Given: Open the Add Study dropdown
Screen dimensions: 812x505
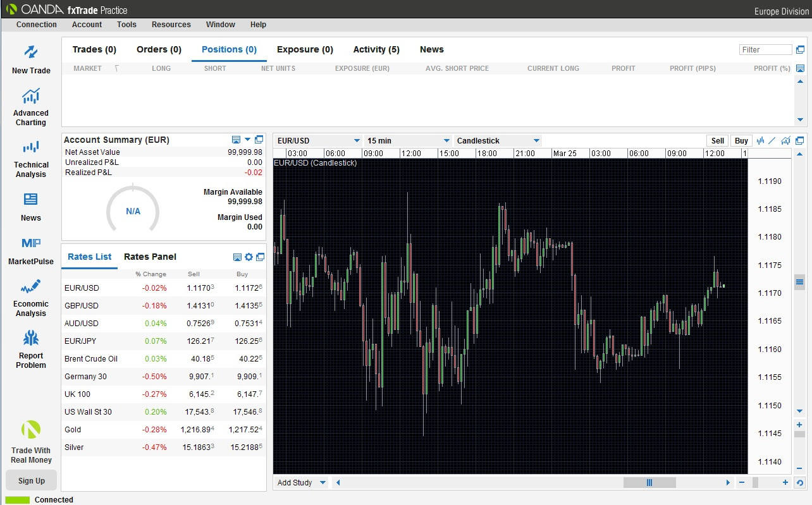Looking at the screenshot, I should (x=302, y=483).
